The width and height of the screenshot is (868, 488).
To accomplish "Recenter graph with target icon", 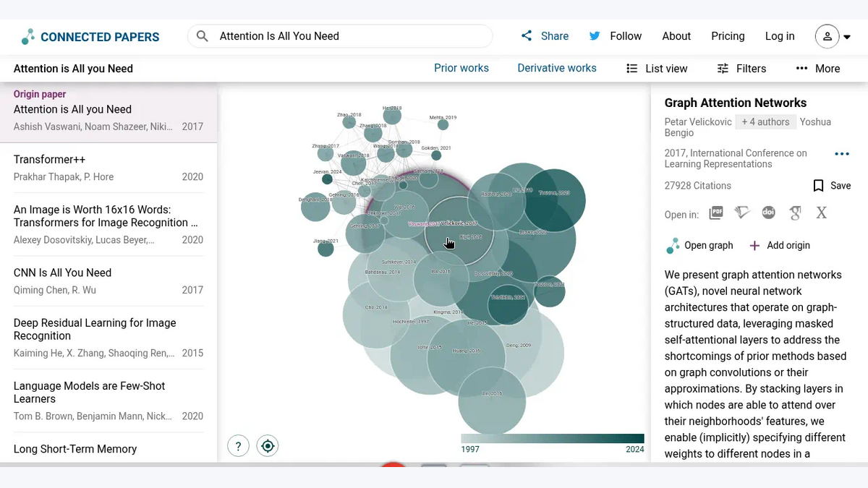I will [268, 446].
